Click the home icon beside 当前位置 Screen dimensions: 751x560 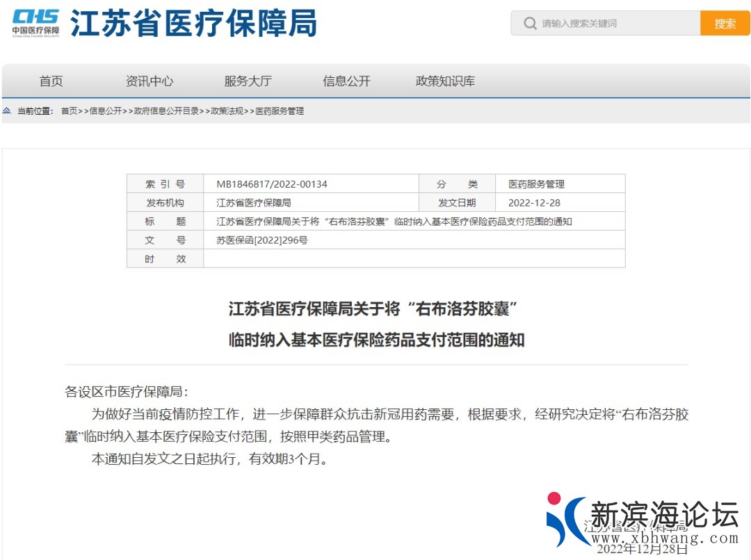click(7, 110)
